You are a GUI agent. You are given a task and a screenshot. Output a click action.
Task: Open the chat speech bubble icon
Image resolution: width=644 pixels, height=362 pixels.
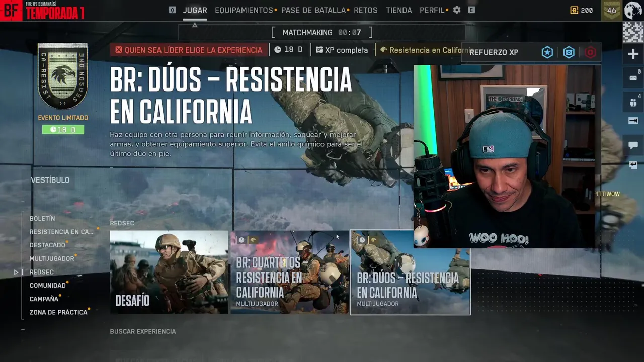tap(633, 145)
